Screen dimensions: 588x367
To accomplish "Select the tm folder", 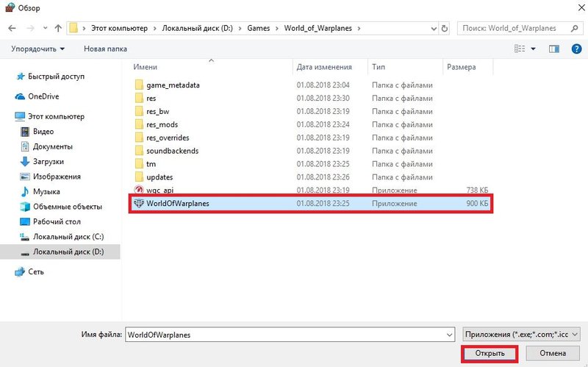I will tap(151, 163).
